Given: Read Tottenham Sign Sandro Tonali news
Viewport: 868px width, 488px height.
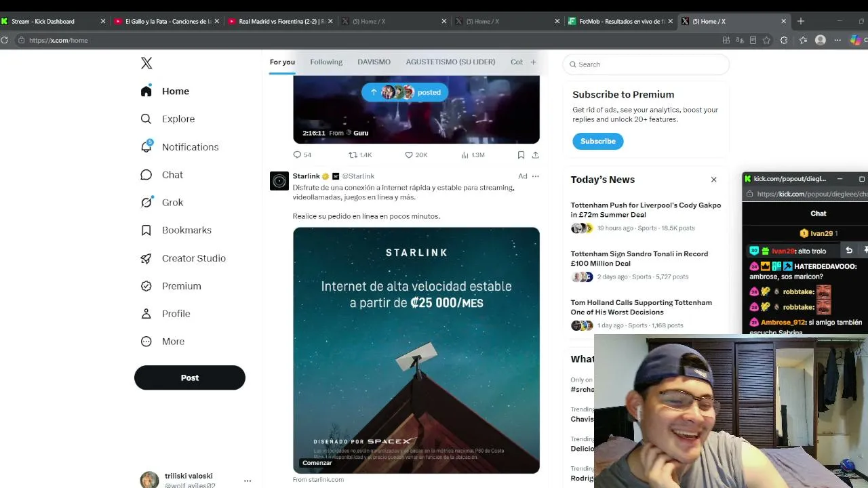Looking at the screenshot, I should 639,259.
